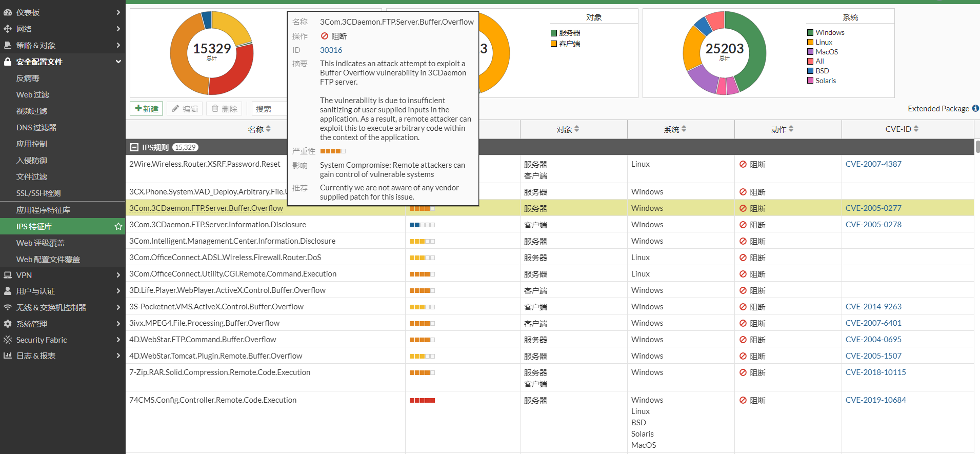Click the 新建 button

[x=147, y=109]
